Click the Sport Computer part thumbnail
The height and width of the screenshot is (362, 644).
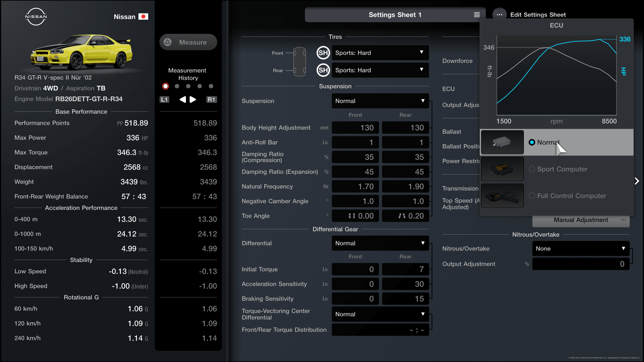point(502,169)
